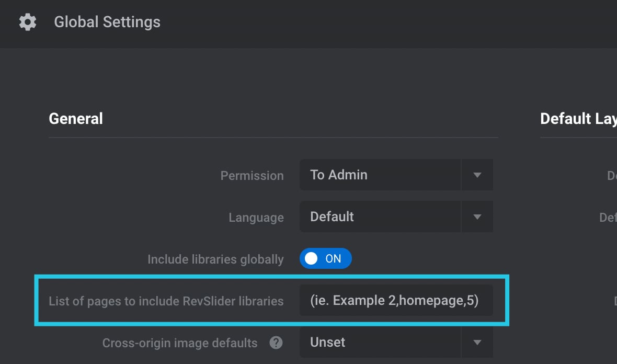Click the Include libraries globally label
This screenshot has height=364, width=617.
[x=215, y=259]
